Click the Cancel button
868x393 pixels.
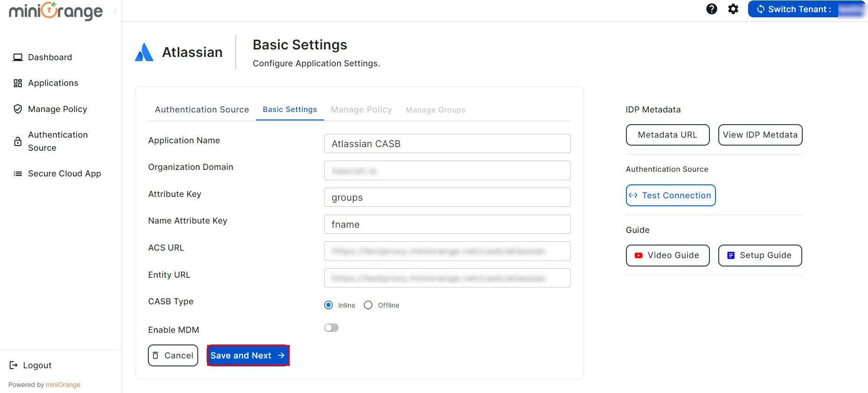pyautogui.click(x=173, y=356)
